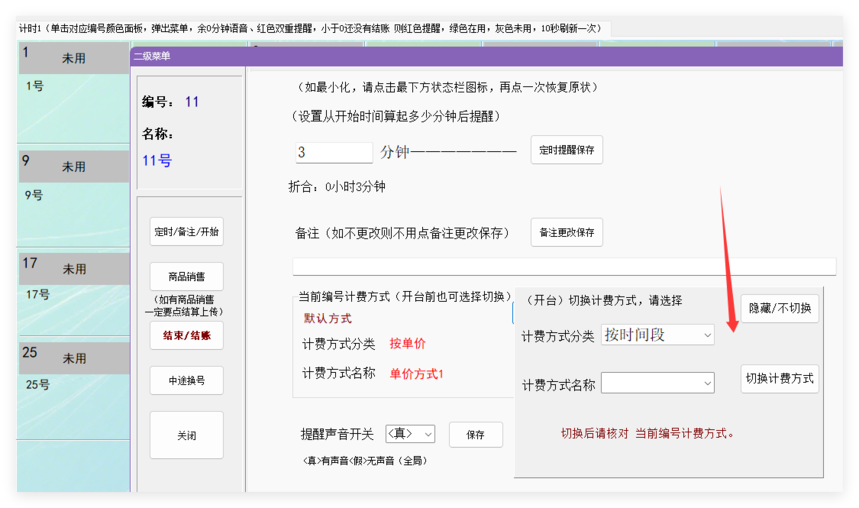Open 定时/备注/开始 in the side menu
The height and width of the screenshot is (508, 859).
(x=186, y=231)
